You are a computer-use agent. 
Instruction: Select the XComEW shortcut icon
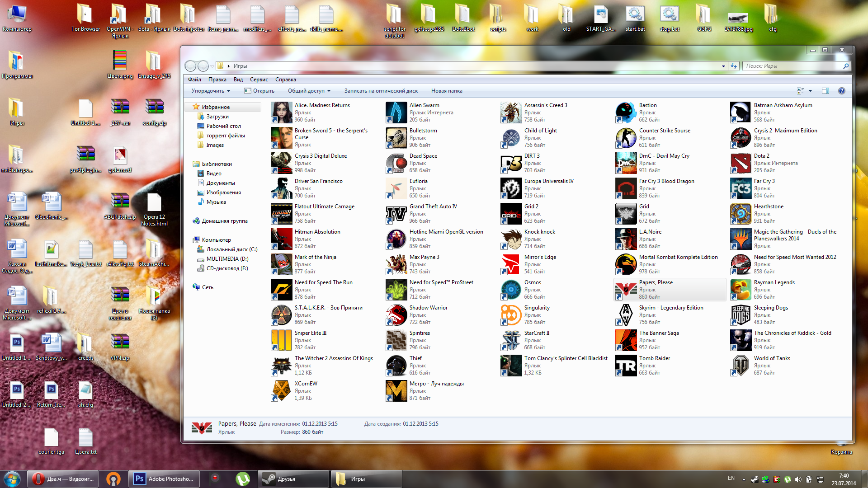[281, 391]
